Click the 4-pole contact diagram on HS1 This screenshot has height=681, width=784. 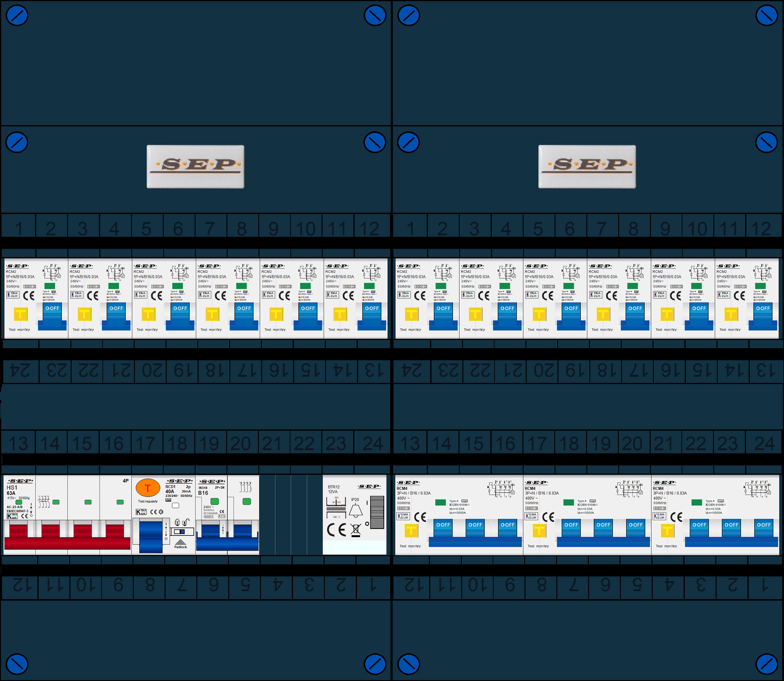point(44,502)
